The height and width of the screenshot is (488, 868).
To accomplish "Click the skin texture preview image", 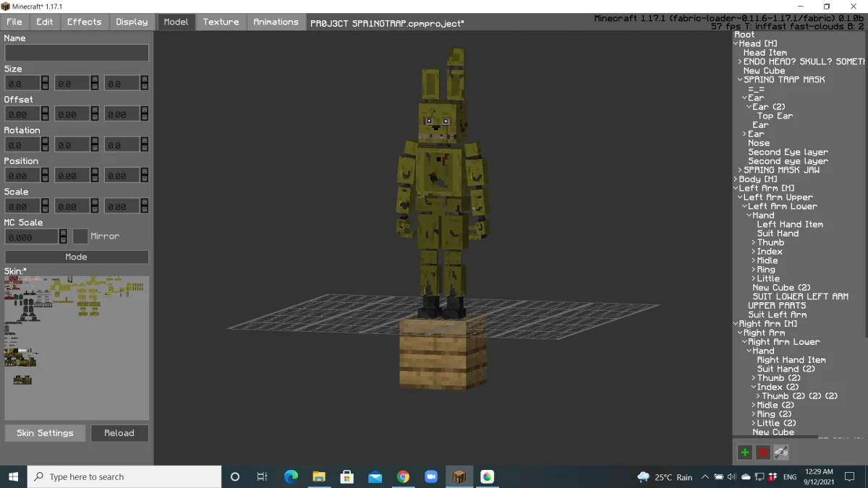I will click(77, 348).
